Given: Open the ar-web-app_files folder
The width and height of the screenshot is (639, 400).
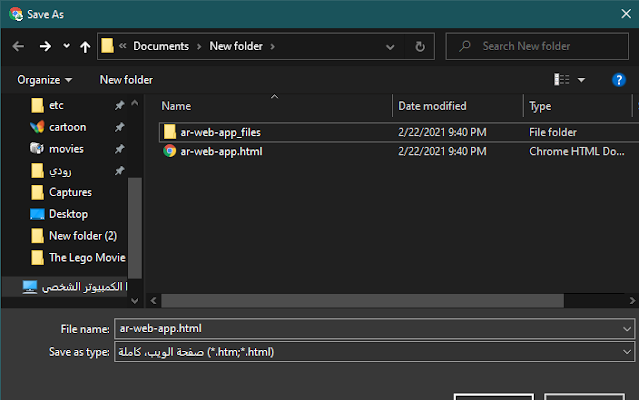Looking at the screenshot, I should click(x=220, y=131).
